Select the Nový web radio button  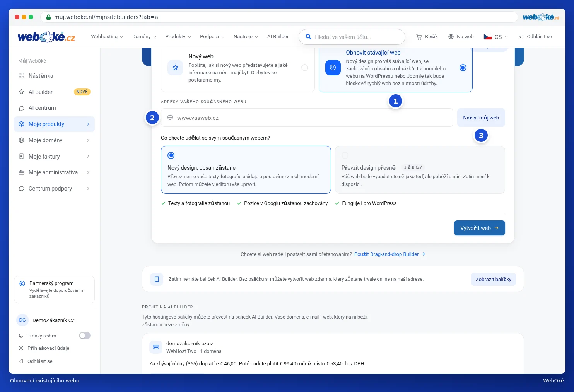[305, 68]
